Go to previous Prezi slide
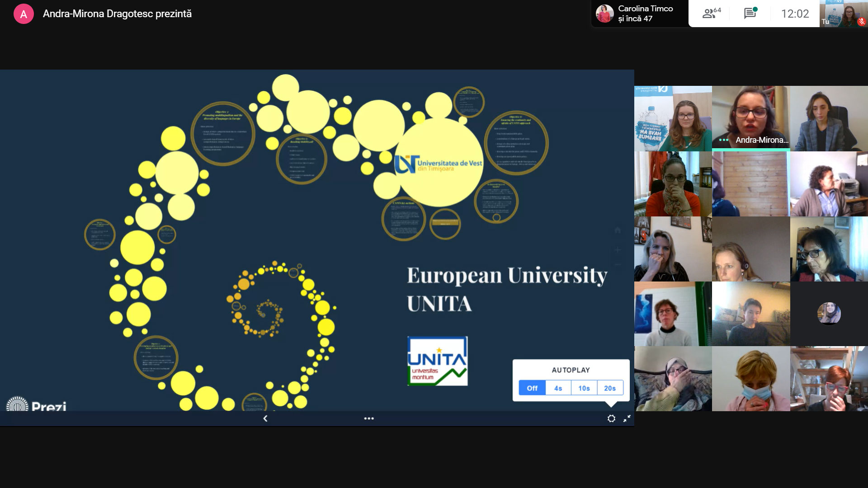This screenshot has width=868, height=488. (x=265, y=418)
